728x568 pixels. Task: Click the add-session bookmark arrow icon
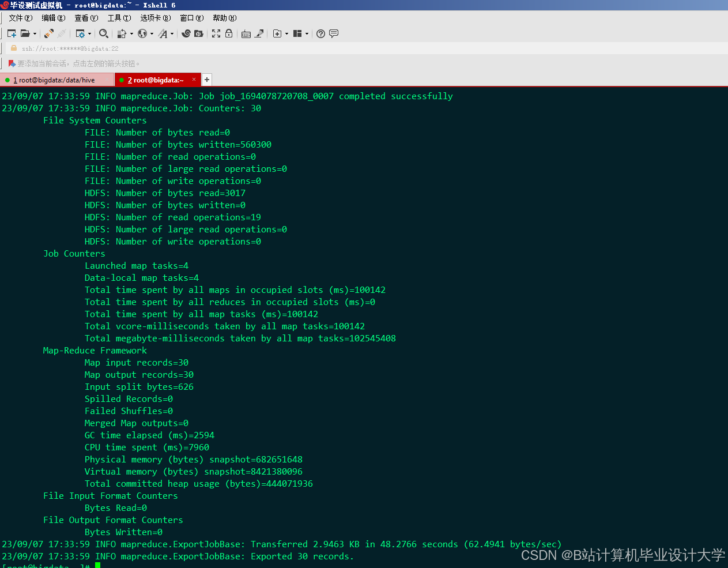tap(12, 63)
